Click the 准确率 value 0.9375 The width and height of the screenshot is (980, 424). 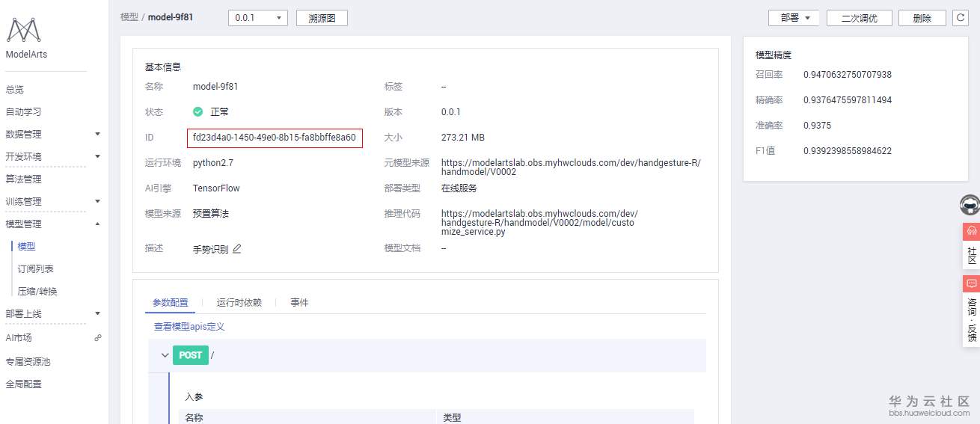pyautogui.click(x=817, y=126)
